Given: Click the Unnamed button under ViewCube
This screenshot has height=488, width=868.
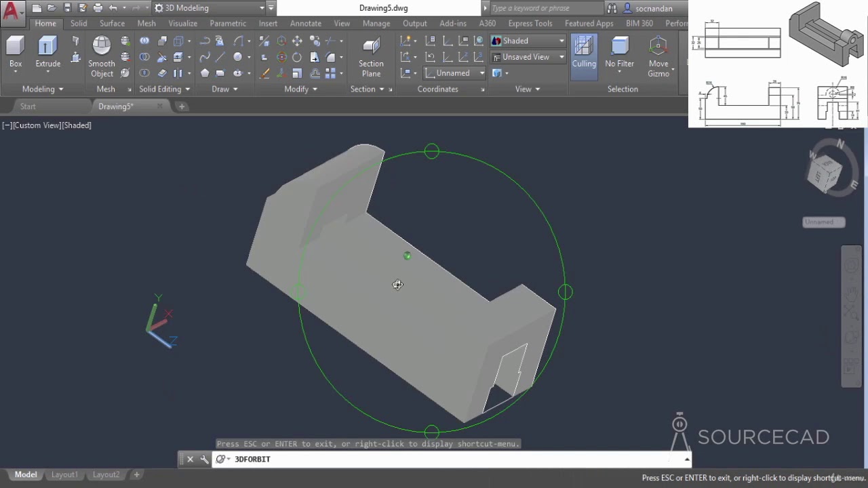Looking at the screenshot, I should [823, 222].
